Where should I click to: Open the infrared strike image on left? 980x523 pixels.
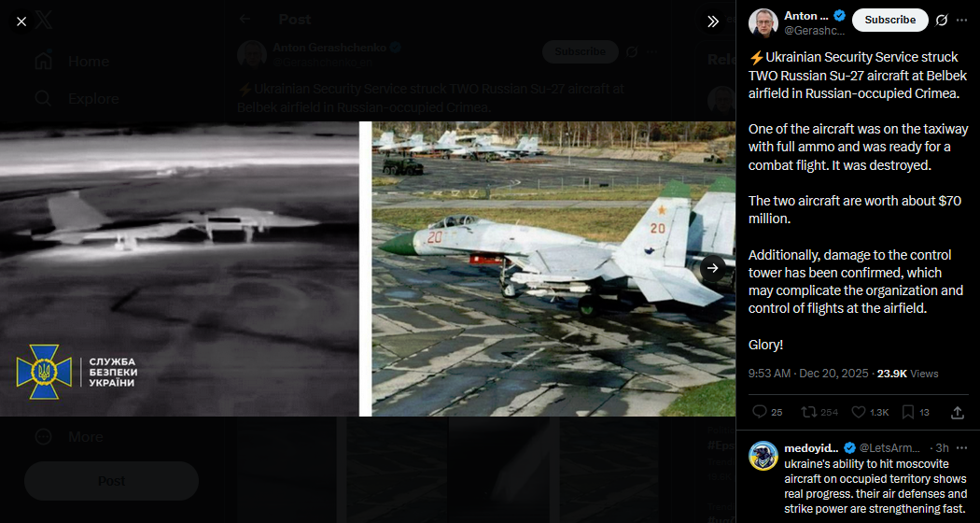[179, 268]
